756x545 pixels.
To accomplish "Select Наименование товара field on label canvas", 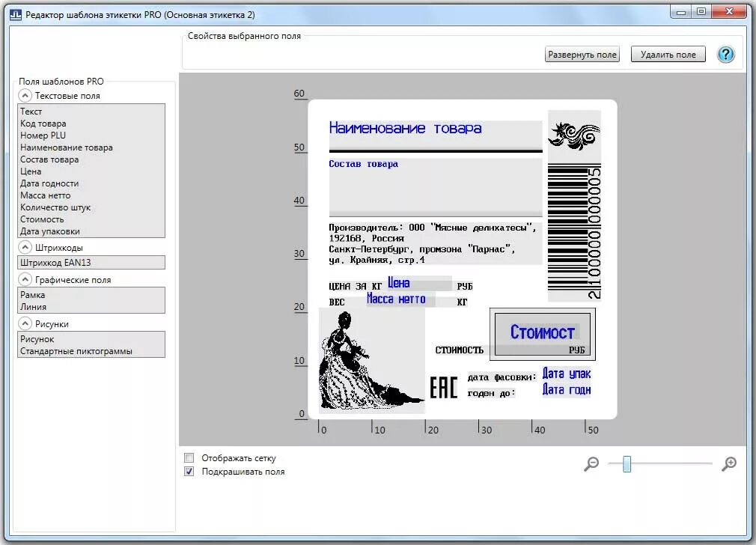I will tap(436, 135).
